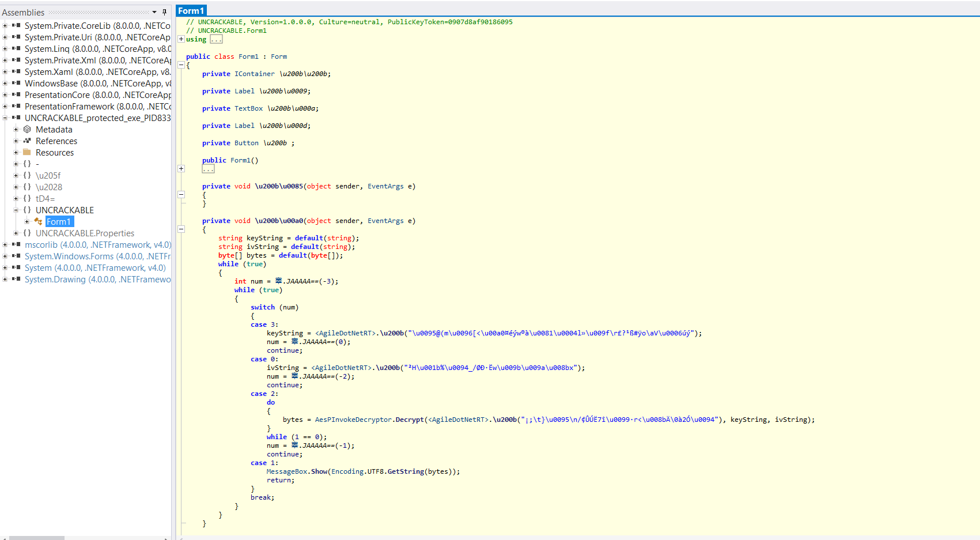980x540 pixels.
Task: Select the '-' namespace tree item
Action: (37, 164)
